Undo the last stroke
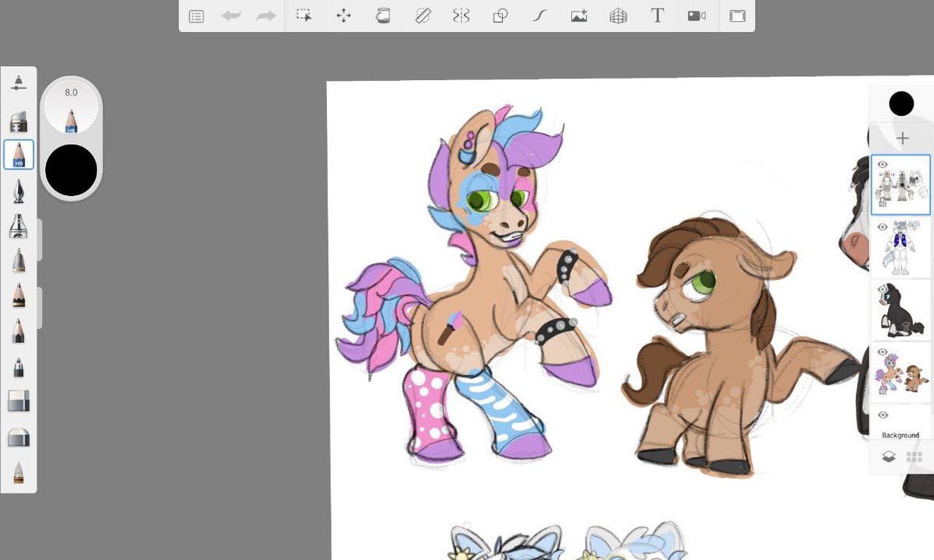The height and width of the screenshot is (560, 934). point(231,16)
